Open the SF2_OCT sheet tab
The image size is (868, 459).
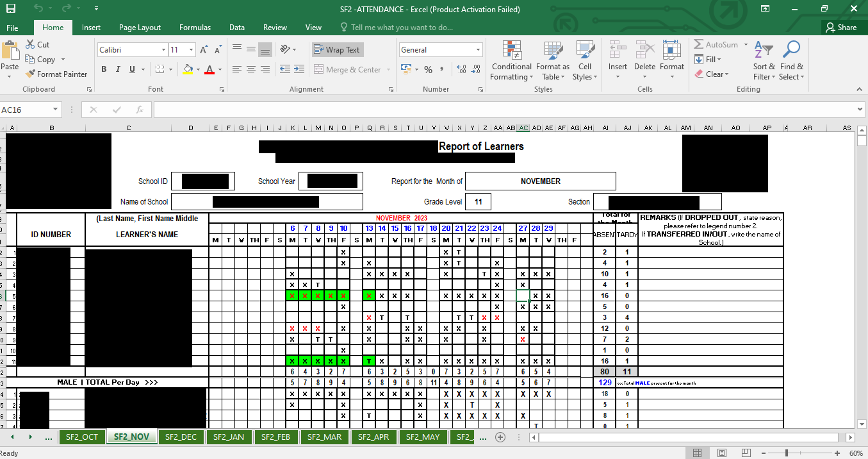coord(82,437)
